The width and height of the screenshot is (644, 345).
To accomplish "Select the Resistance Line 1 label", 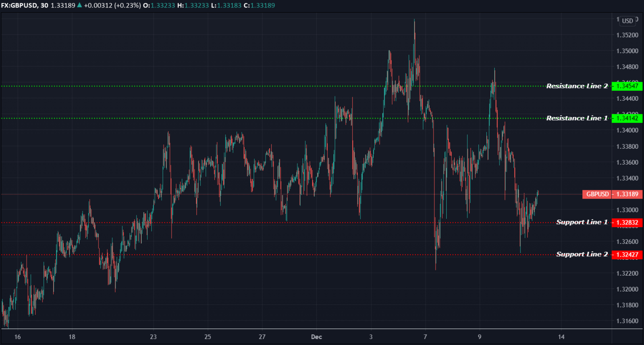I will (577, 118).
